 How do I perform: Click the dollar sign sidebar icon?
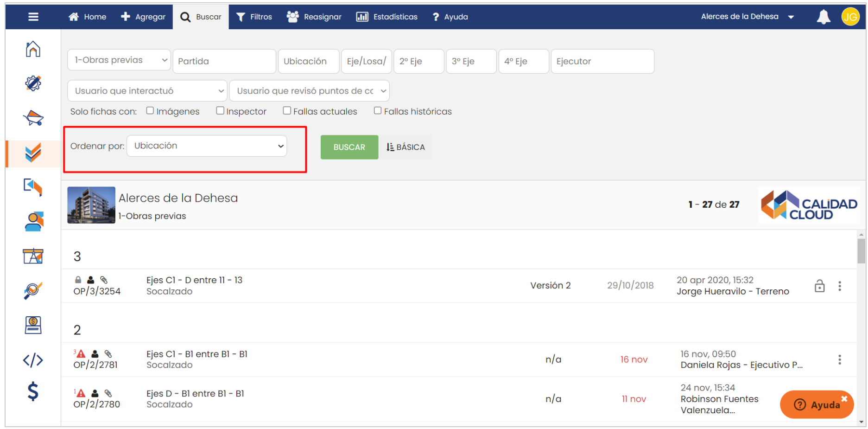[33, 391]
